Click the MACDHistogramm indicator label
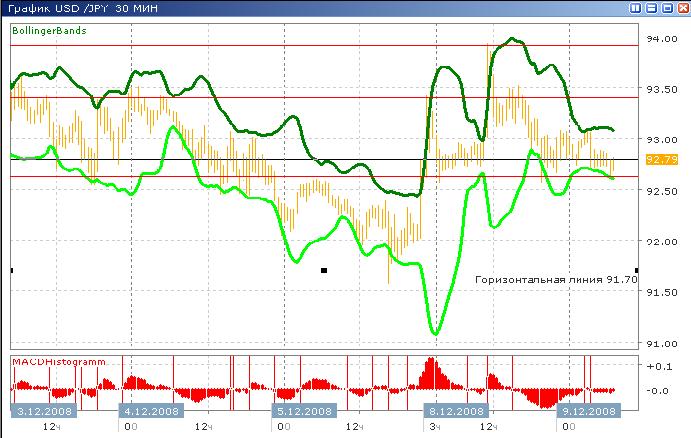 point(58,360)
